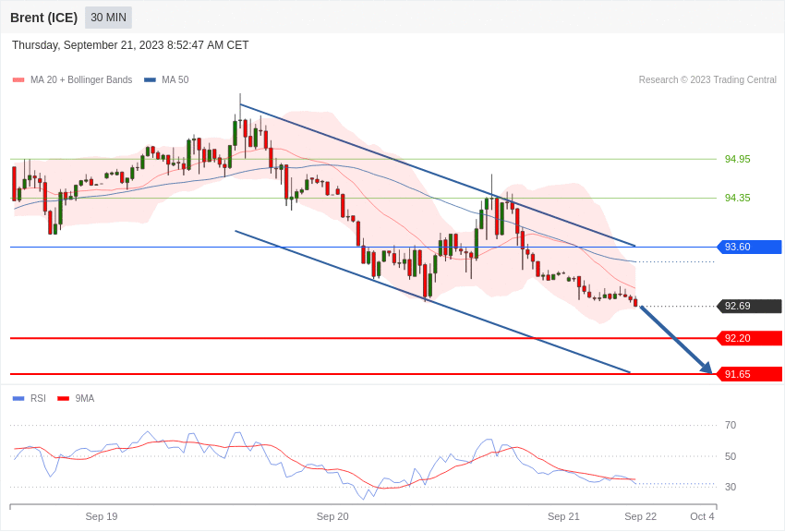Click the 94.95 resistance level label
Viewport: 785px width, 532px height.
(x=737, y=159)
